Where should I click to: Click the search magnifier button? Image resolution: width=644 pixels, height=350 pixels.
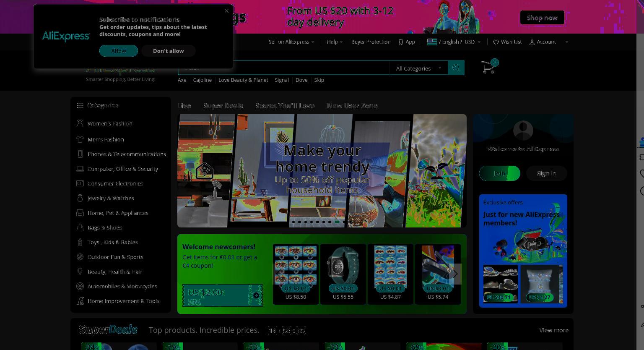tap(456, 68)
